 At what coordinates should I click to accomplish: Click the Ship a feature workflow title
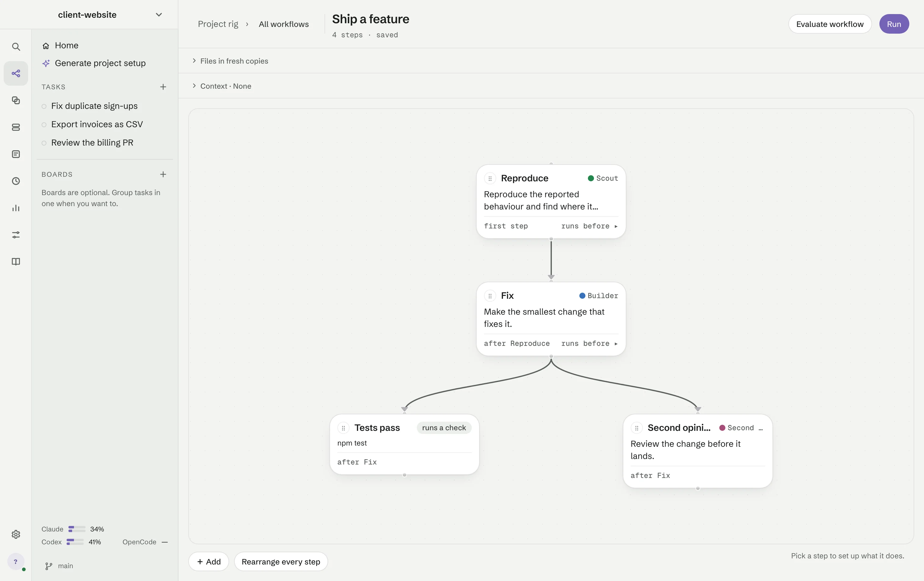(x=370, y=19)
